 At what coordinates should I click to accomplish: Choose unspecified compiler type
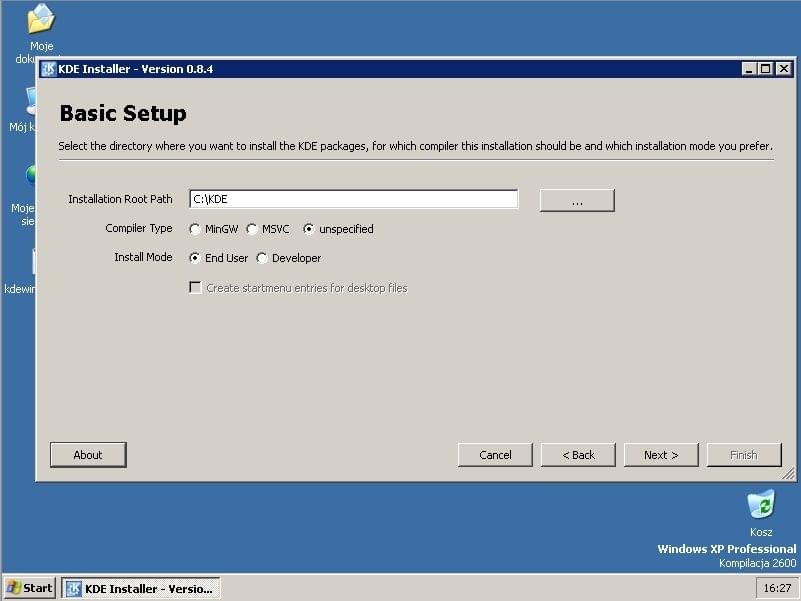[338, 229]
